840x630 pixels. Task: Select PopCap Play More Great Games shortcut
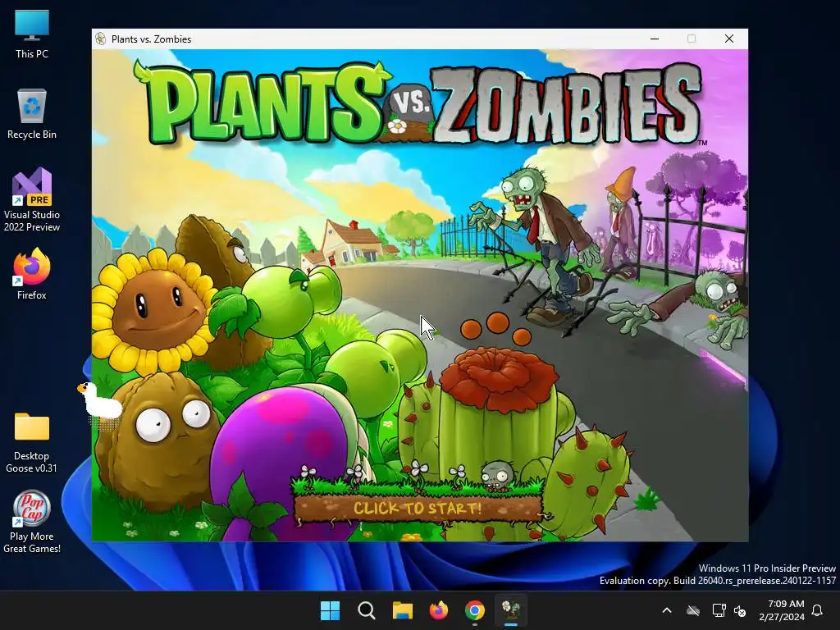pyautogui.click(x=32, y=522)
